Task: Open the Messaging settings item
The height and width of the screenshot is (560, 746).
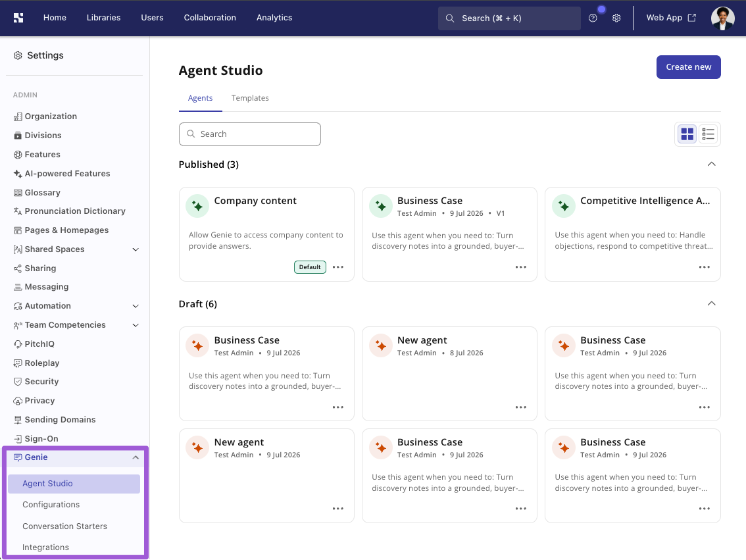Action: point(47,287)
